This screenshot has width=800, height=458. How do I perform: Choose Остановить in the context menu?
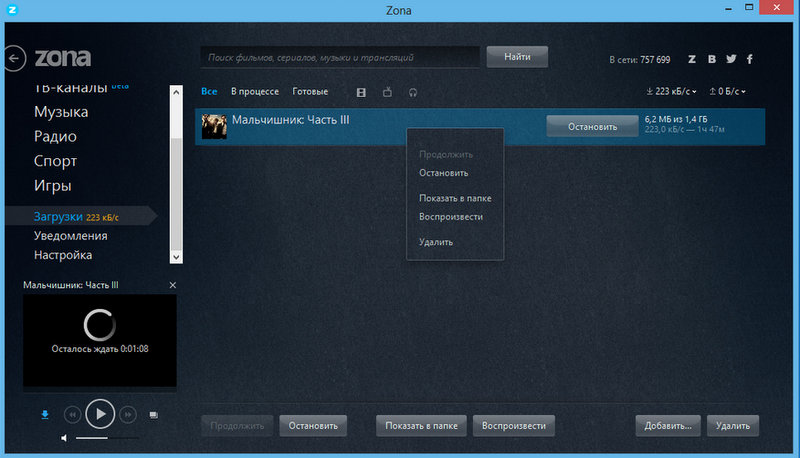point(443,173)
